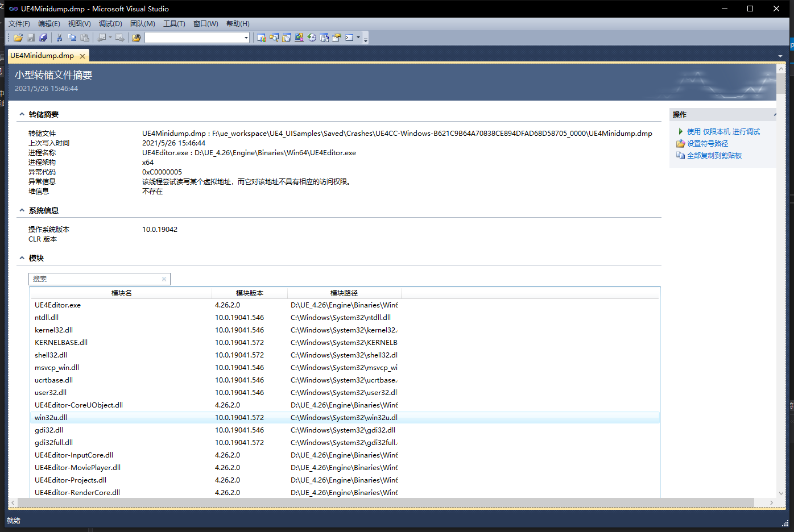Click the Navigate Backward toolbar icon

[101, 38]
